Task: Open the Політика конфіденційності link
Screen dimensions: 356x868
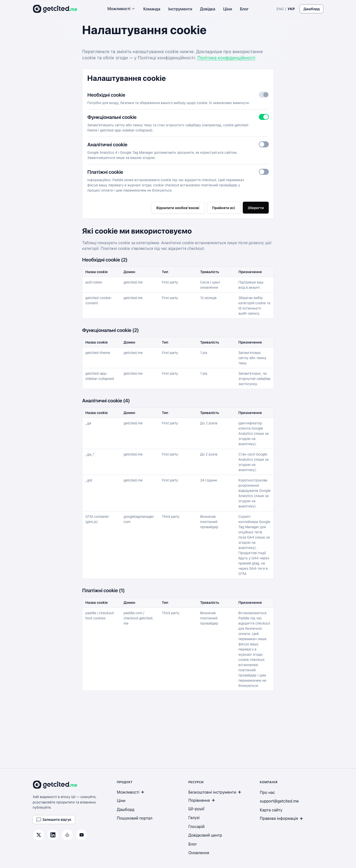Action: 226,58
